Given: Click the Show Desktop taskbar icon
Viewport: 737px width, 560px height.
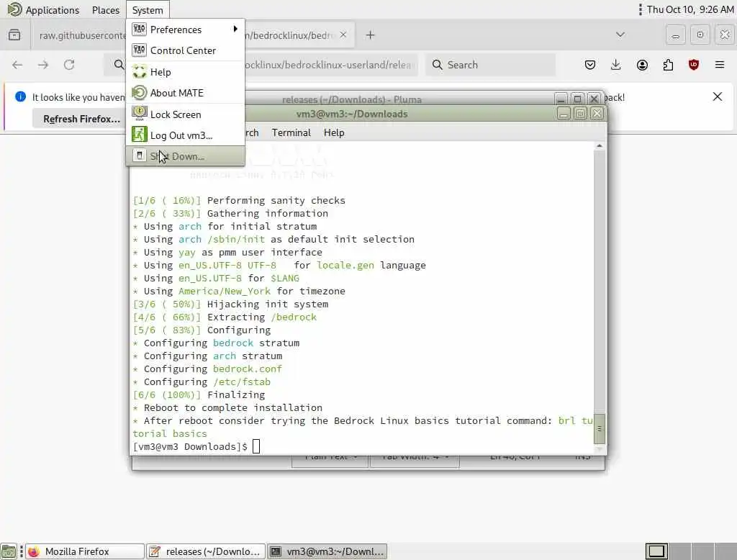Looking at the screenshot, I should click(x=9, y=551).
